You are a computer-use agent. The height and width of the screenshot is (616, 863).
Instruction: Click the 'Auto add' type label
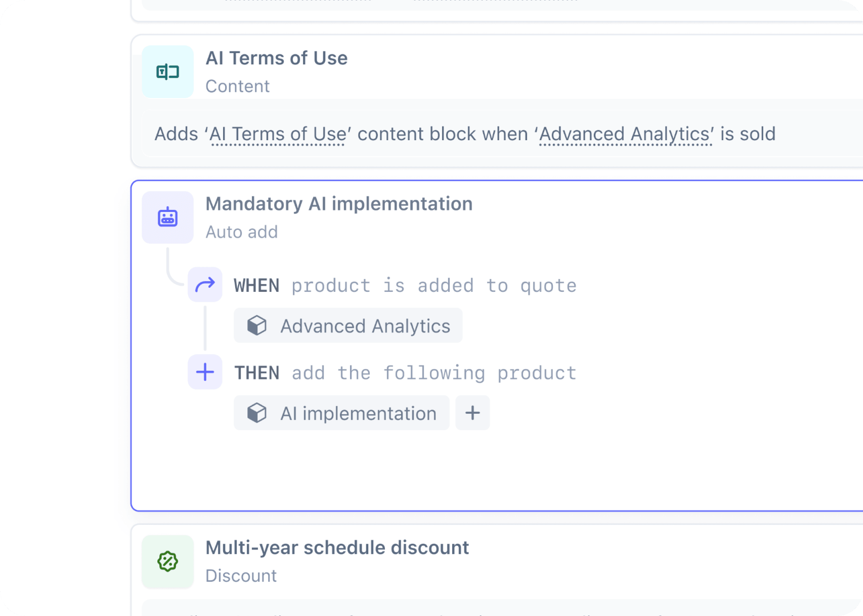[242, 232]
